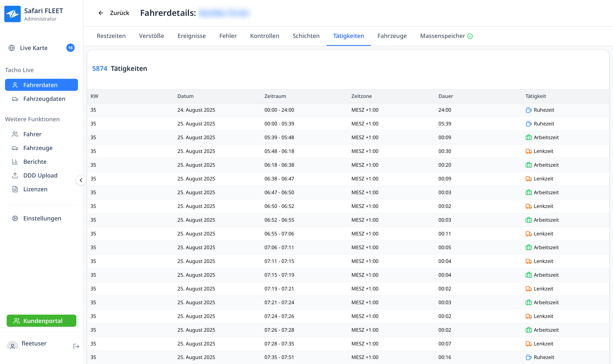The image size is (613, 364).
Task: Open the Einstellungen gear icon
Action: pyautogui.click(x=15, y=218)
